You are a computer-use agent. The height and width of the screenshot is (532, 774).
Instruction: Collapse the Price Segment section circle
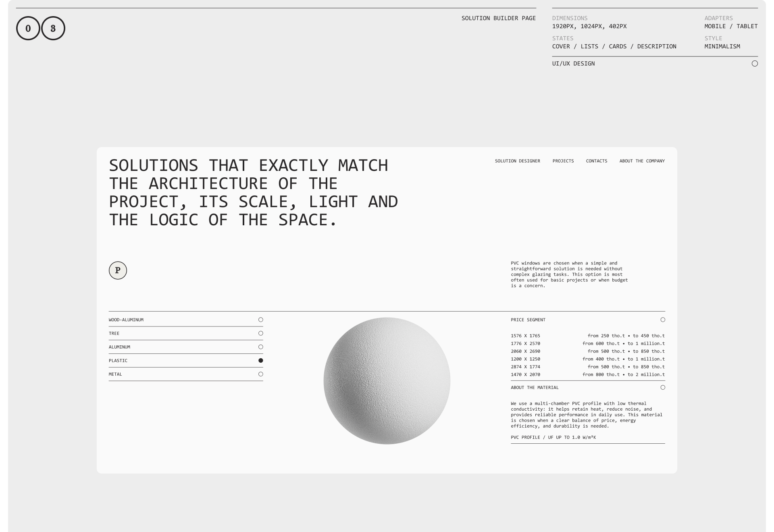[x=663, y=320]
